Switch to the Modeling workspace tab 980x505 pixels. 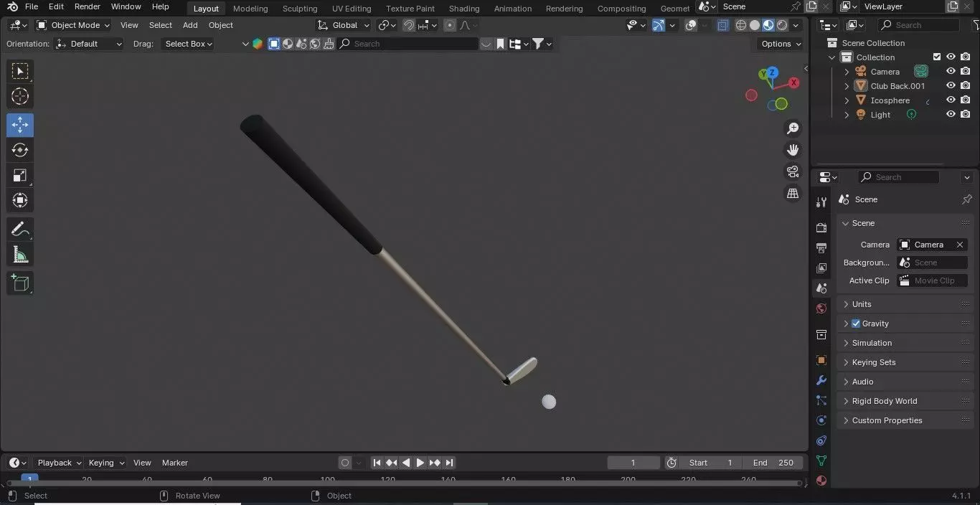250,9
